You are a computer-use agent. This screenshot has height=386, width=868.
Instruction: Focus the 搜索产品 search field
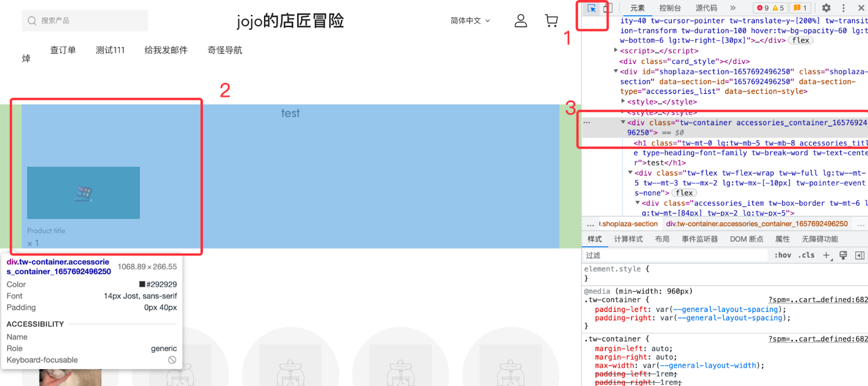coord(85,21)
